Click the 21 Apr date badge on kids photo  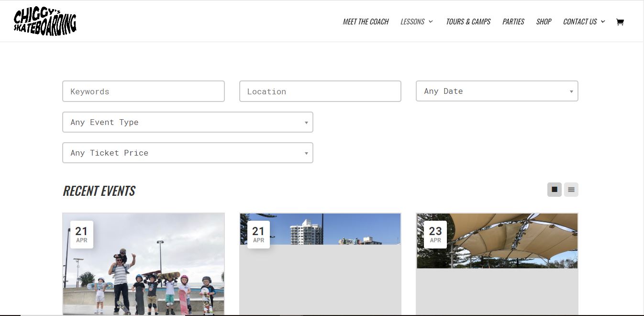81,235
